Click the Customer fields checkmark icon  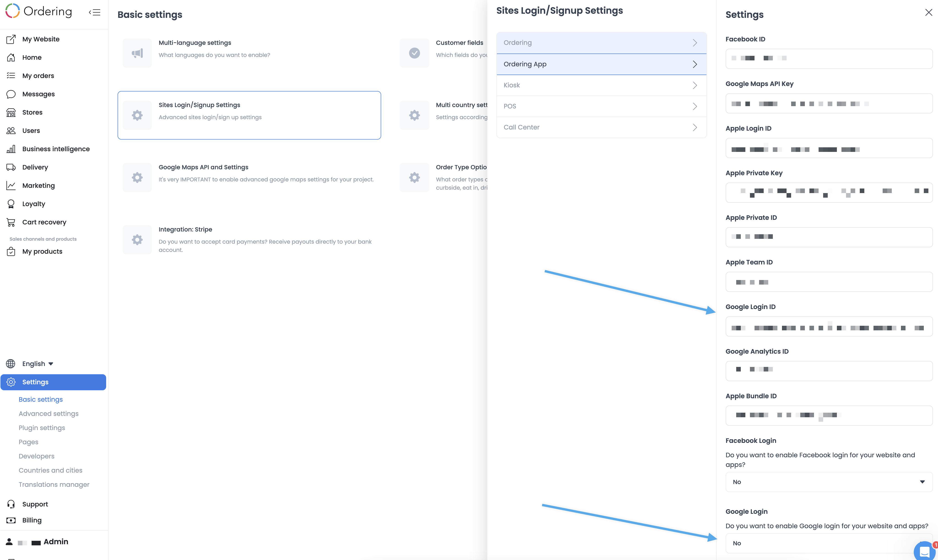[415, 53]
